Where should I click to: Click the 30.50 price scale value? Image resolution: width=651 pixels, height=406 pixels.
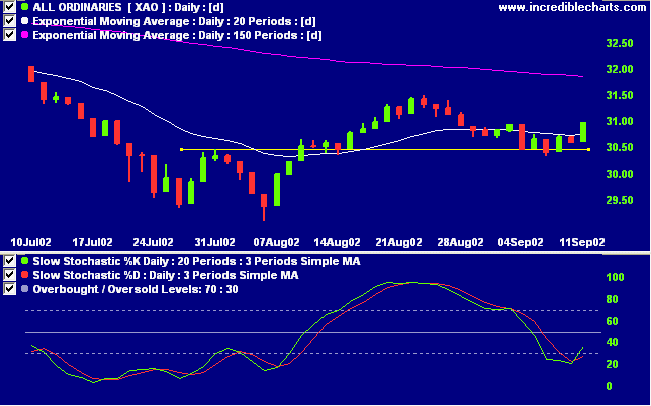point(620,147)
